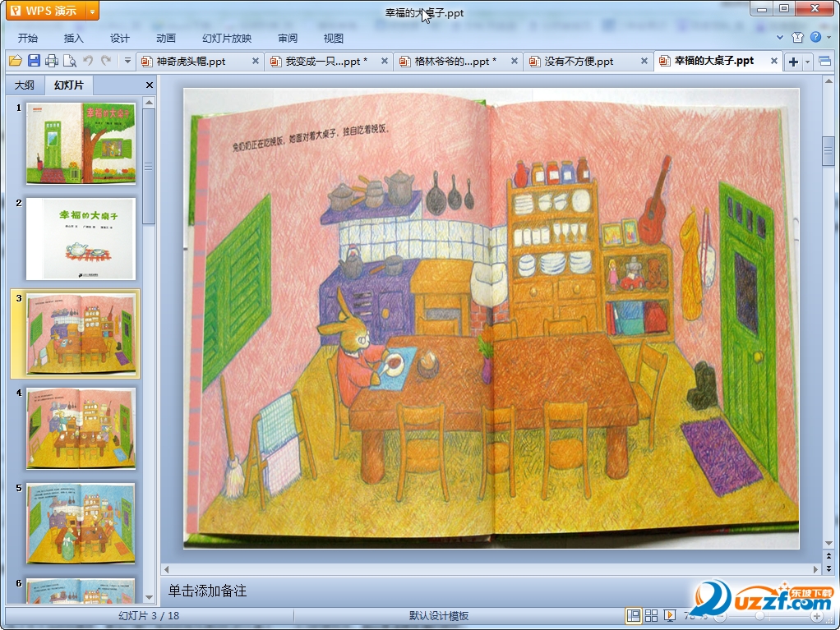
Task: Switch to the 幻灯片 slides panel tab
Action: click(x=68, y=85)
